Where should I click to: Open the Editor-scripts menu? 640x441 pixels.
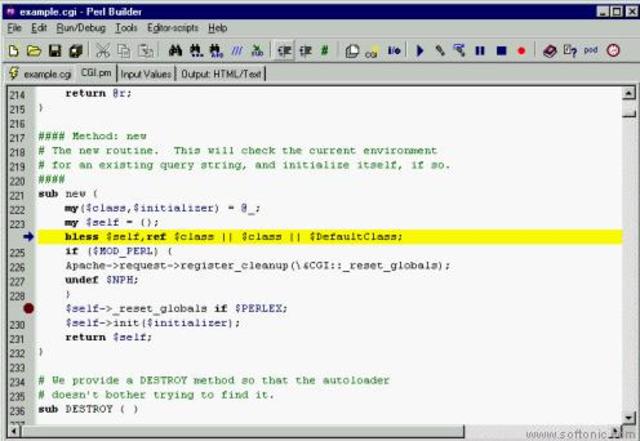coord(173,28)
